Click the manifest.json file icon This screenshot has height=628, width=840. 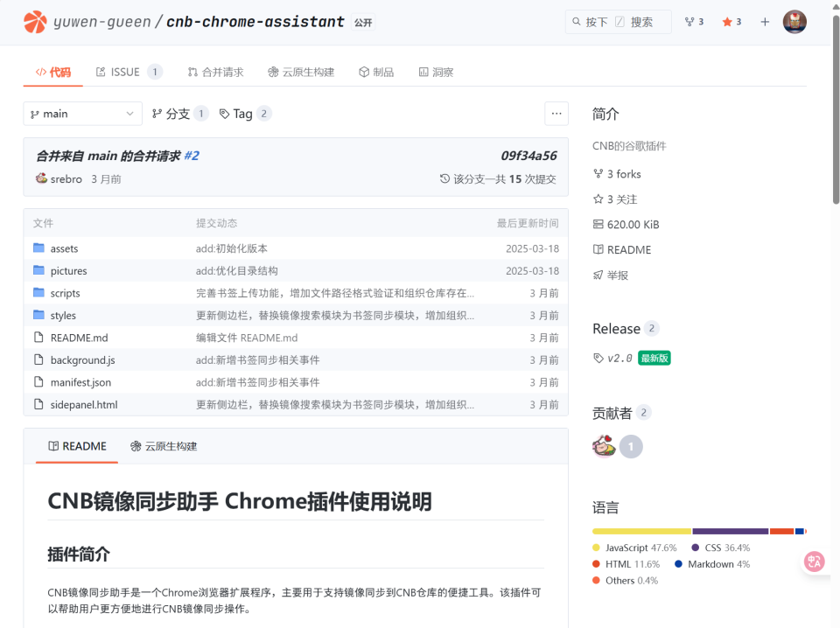pos(38,381)
